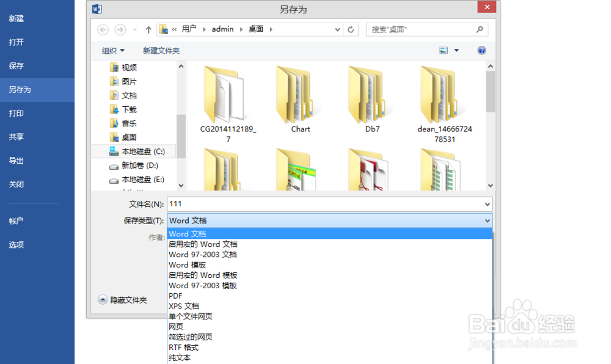
Task: Open 导出 from the left menu
Action: pos(16,160)
